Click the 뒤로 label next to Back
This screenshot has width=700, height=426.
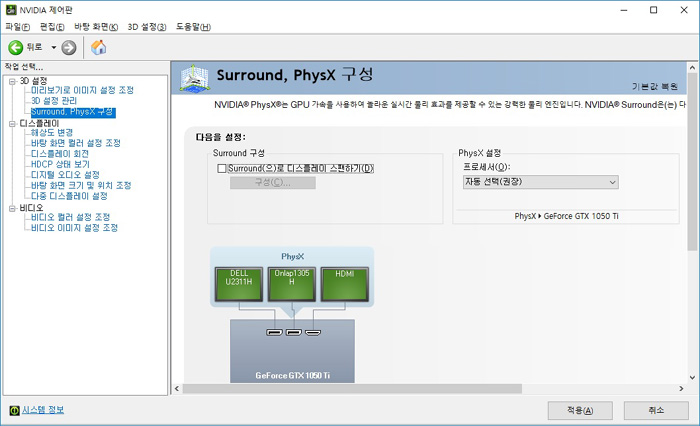pyautogui.click(x=34, y=47)
